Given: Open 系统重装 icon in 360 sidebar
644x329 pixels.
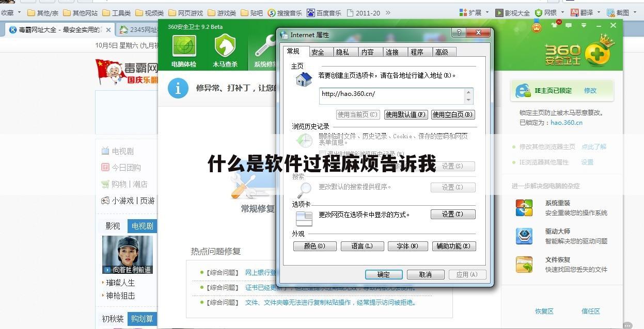Looking at the screenshot, I should (524, 208).
